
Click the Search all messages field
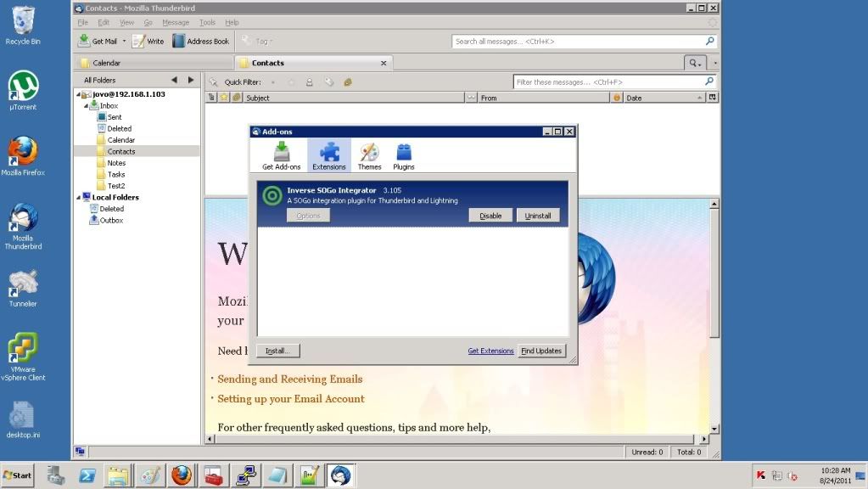click(x=577, y=41)
